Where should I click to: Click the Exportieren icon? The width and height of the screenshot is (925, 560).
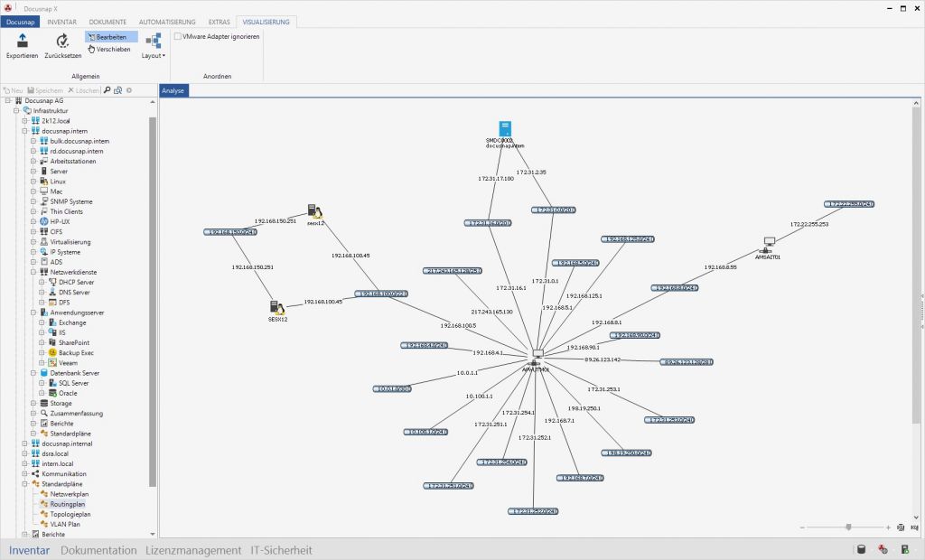(x=20, y=45)
